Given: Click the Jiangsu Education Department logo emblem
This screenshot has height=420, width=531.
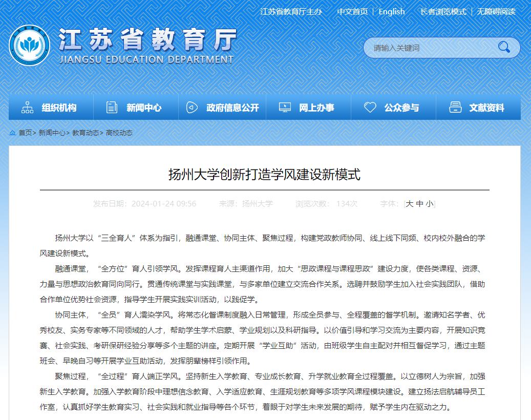Looking at the screenshot, I should click(30, 46).
